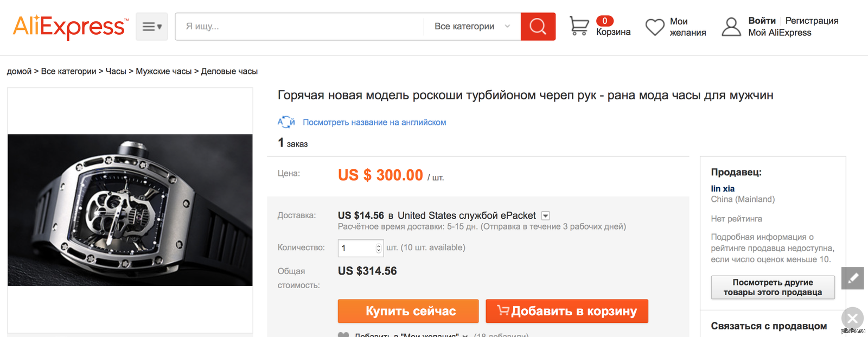This screenshot has width=868, height=337.
Task: Click the translate title icon
Action: (x=286, y=122)
